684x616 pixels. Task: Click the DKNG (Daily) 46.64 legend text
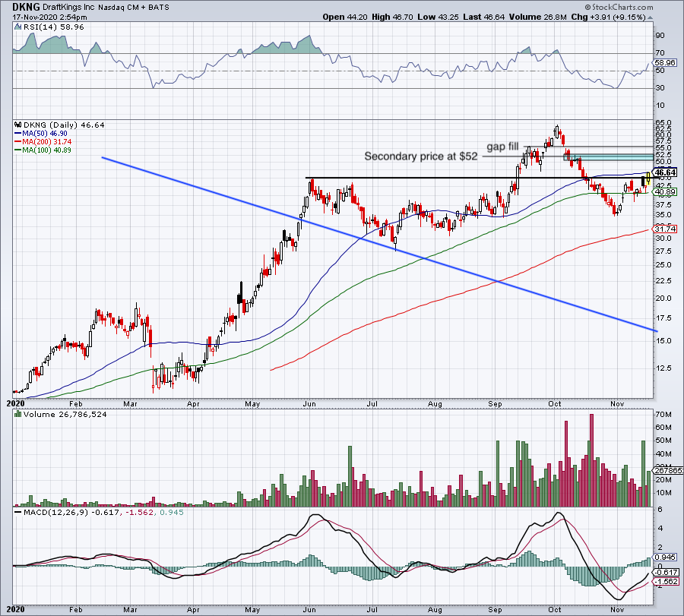64,125
